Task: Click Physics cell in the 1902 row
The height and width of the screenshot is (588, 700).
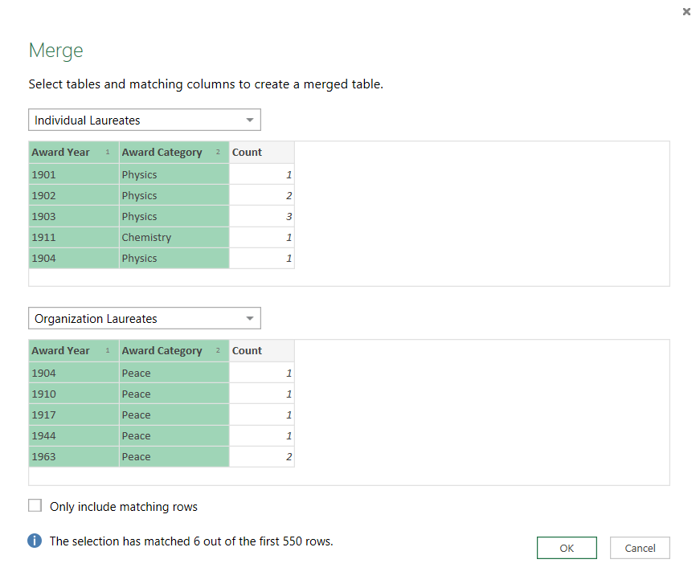Action: (140, 196)
